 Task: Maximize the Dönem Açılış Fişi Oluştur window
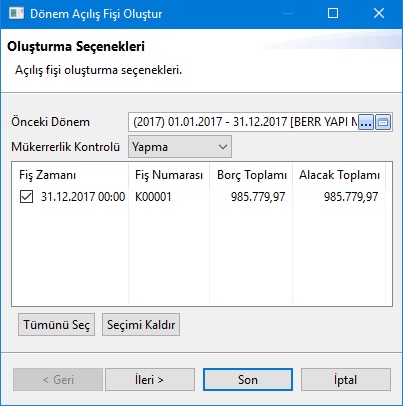(333, 14)
